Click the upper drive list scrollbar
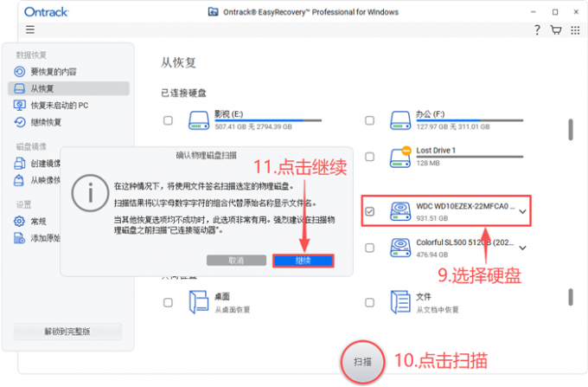The height and width of the screenshot is (387, 588). [x=571, y=130]
